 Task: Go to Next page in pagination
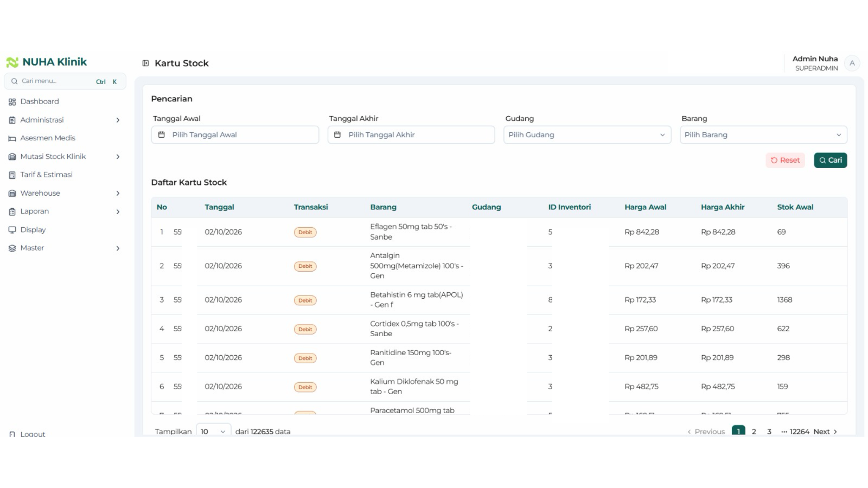[x=825, y=432]
